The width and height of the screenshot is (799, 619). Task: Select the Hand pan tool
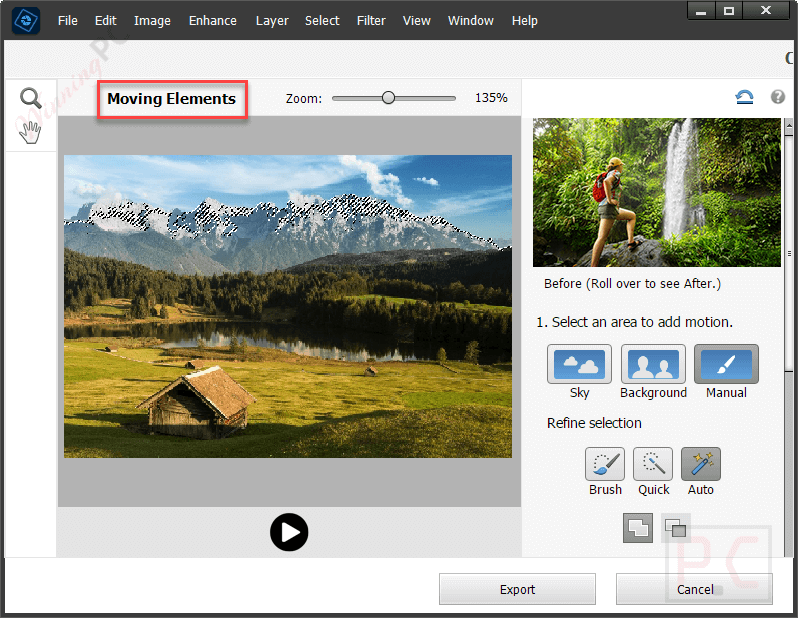(30, 132)
